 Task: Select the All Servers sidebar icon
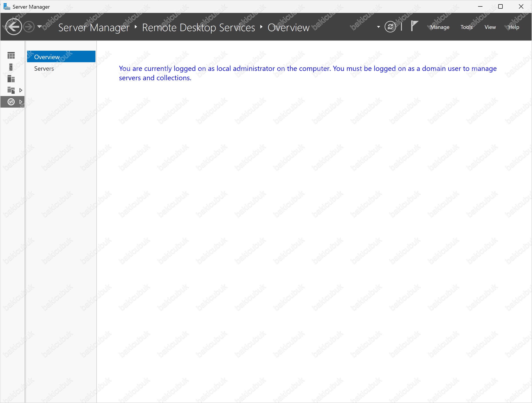pyautogui.click(x=11, y=79)
